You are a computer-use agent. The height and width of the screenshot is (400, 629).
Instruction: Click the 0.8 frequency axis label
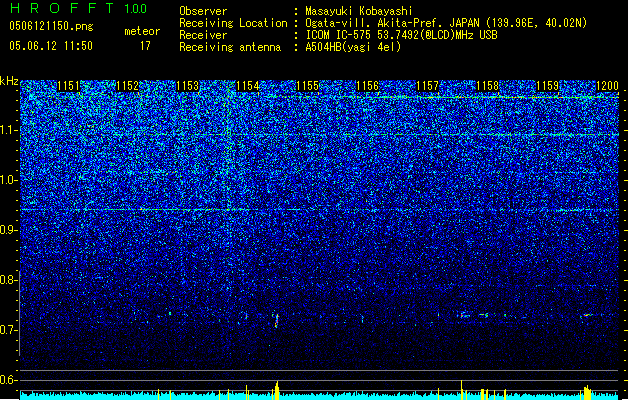pyautogui.click(x=8, y=280)
